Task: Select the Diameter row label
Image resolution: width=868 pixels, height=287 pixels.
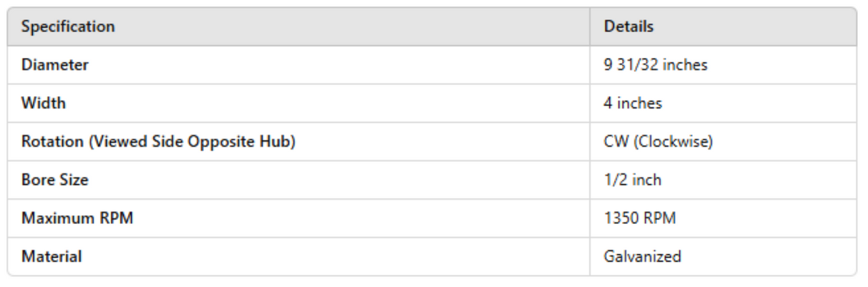Action: click(54, 65)
